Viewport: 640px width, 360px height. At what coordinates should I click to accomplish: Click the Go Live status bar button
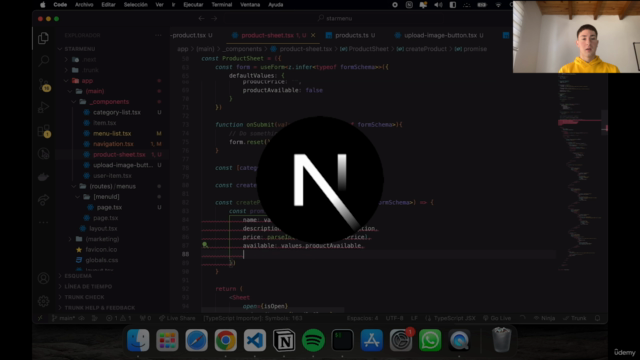[497, 318]
